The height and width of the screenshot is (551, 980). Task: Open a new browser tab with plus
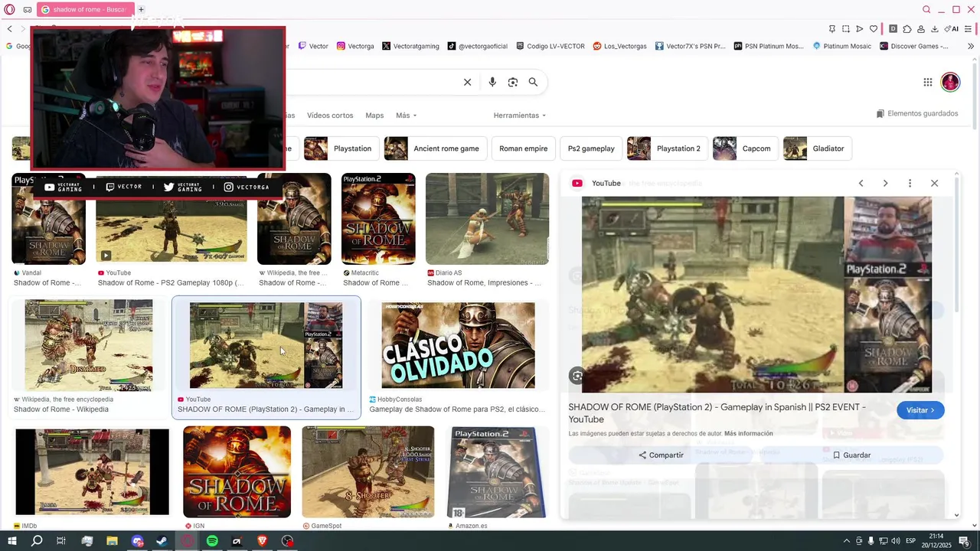tap(141, 9)
